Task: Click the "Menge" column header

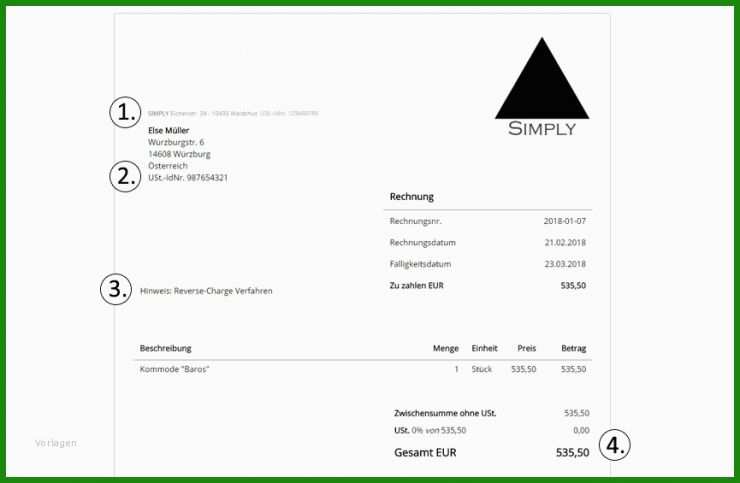Action: point(446,348)
